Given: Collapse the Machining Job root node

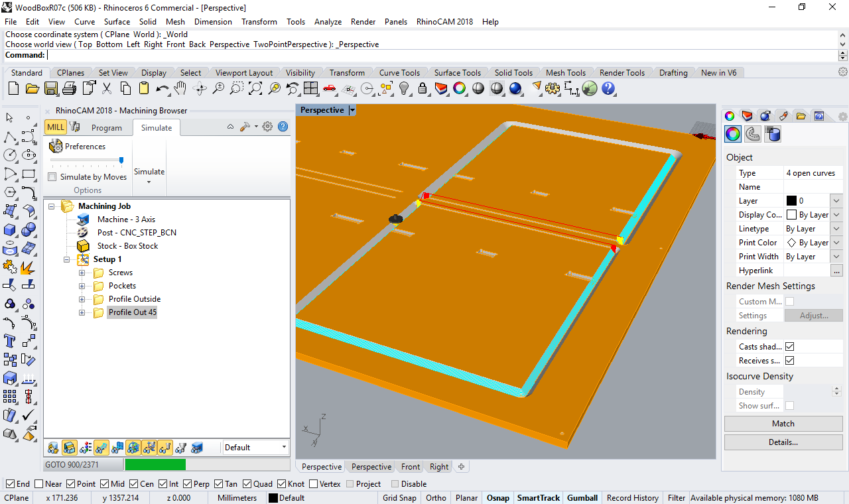Looking at the screenshot, I should click(52, 206).
